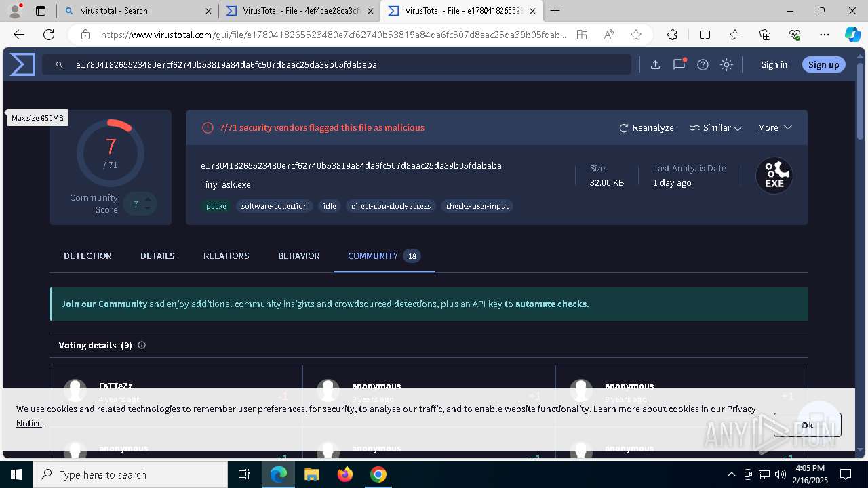Image resolution: width=868 pixels, height=488 pixels.
Task: Expand the Similar dropdown
Action: (715, 127)
